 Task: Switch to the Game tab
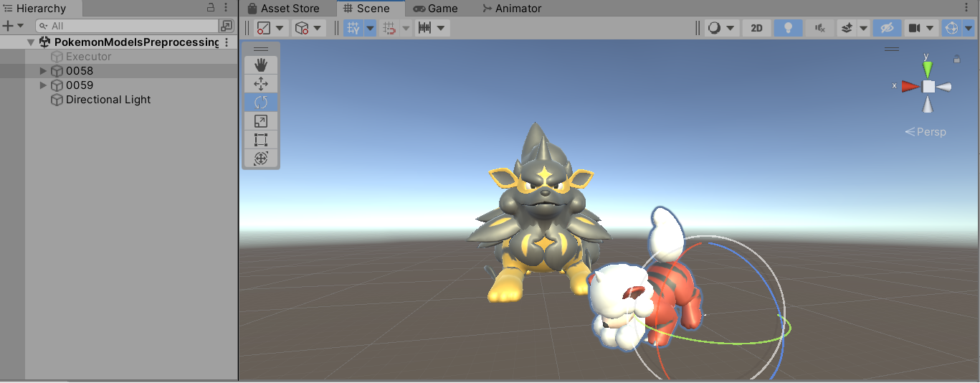(435, 9)
